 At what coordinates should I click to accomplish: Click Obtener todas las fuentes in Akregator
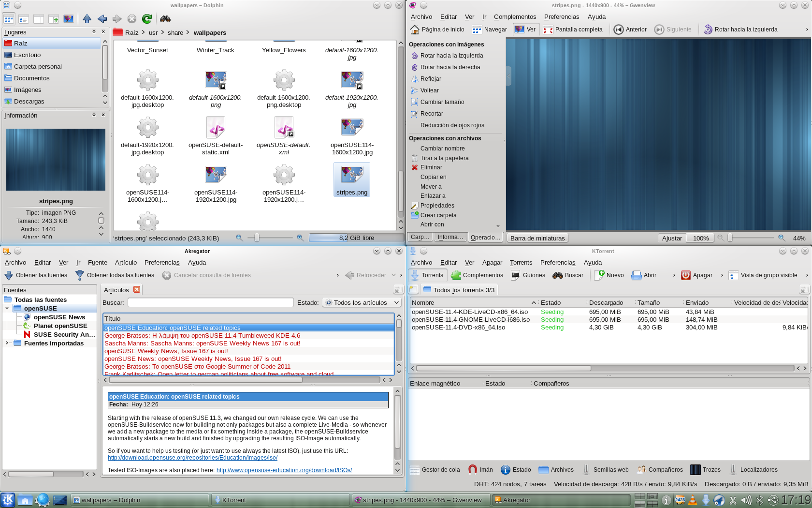tap(115, 275)
